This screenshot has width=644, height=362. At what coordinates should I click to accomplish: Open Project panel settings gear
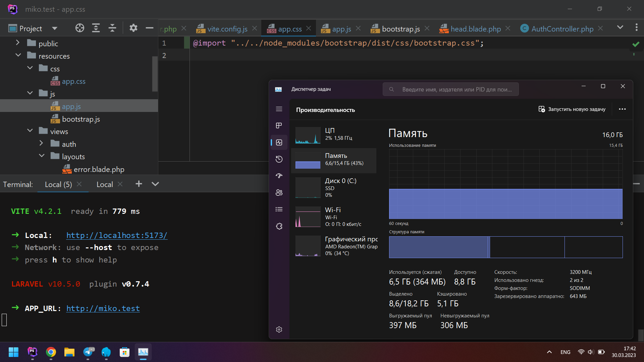(x=133, y=28)
